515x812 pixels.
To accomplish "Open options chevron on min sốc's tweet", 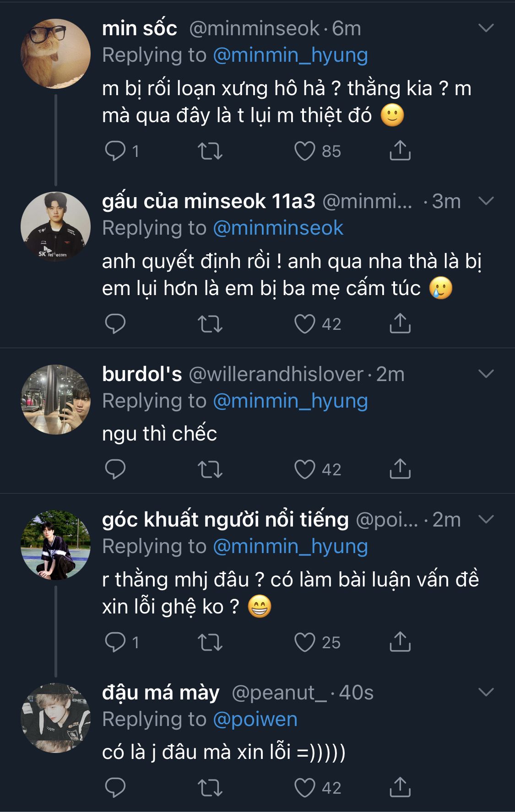I will (x=486, y=28).
